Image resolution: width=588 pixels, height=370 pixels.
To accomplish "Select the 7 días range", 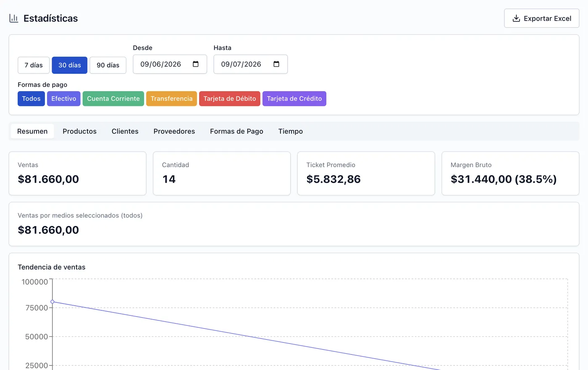I will (34, 65).
